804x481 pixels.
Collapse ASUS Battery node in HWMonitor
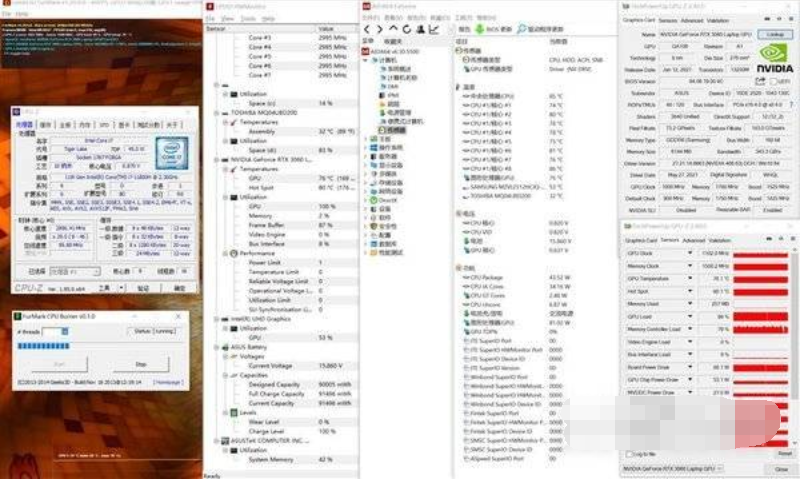[216, 347]
